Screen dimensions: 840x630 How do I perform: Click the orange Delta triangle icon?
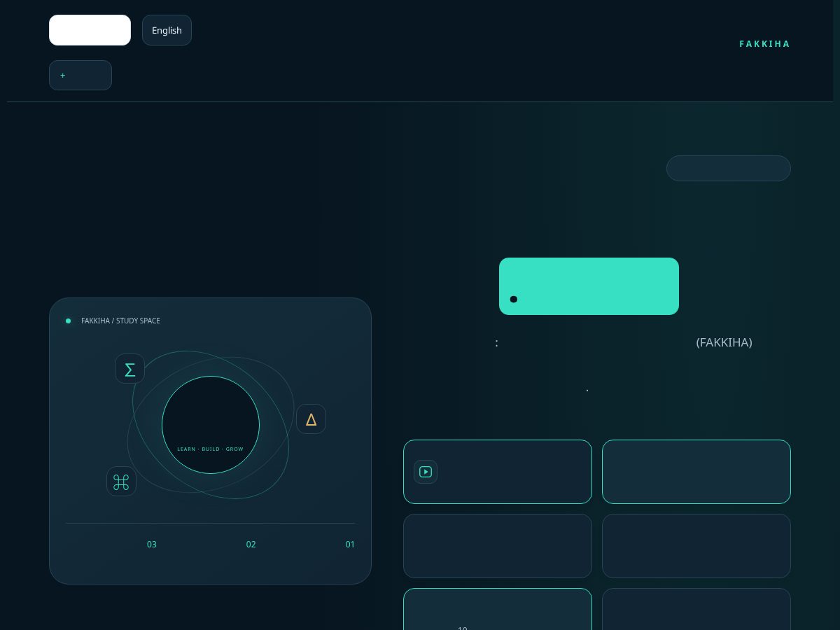[311, 419]
